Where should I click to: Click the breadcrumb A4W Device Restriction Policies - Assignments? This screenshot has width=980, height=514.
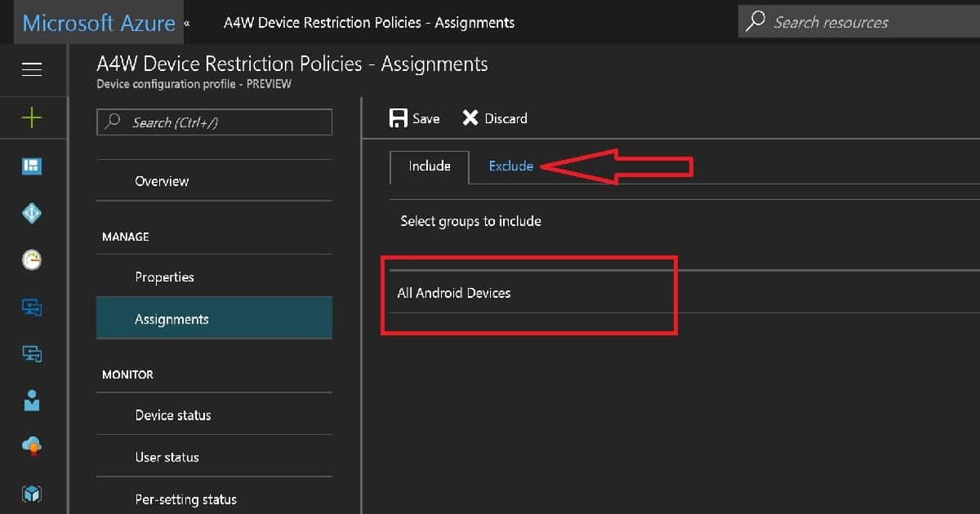click(x=369, y=23)
